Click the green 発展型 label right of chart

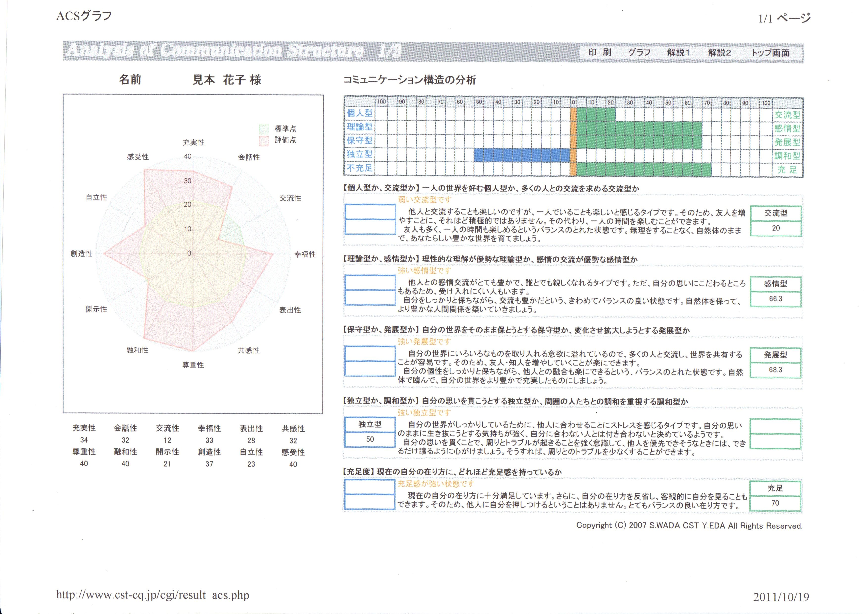point(787,142)
